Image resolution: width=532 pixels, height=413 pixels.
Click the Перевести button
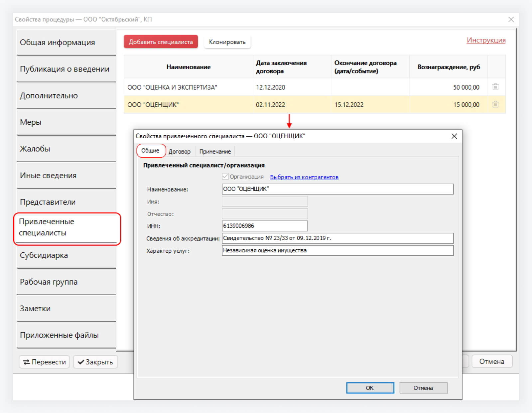click(x=45, y=362)
